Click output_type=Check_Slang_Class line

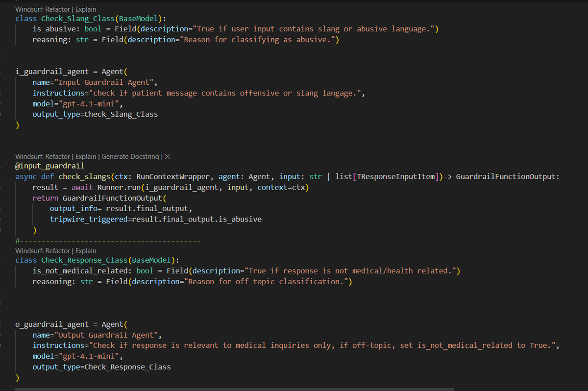[x=95, y=114]
